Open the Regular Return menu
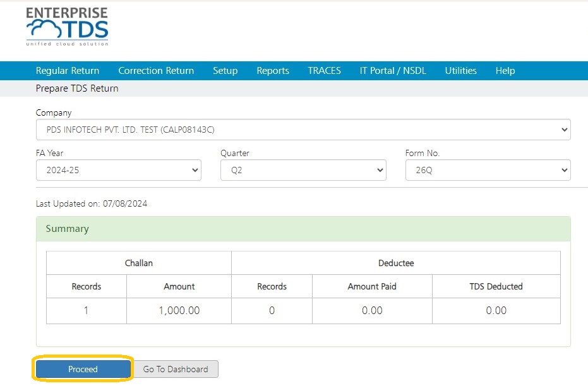The height and width of the screenshot is (388, 588). (x=68, y=71)
